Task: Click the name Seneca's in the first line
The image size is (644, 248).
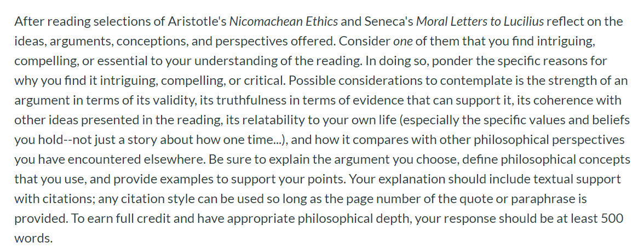Action: point(389,21)
